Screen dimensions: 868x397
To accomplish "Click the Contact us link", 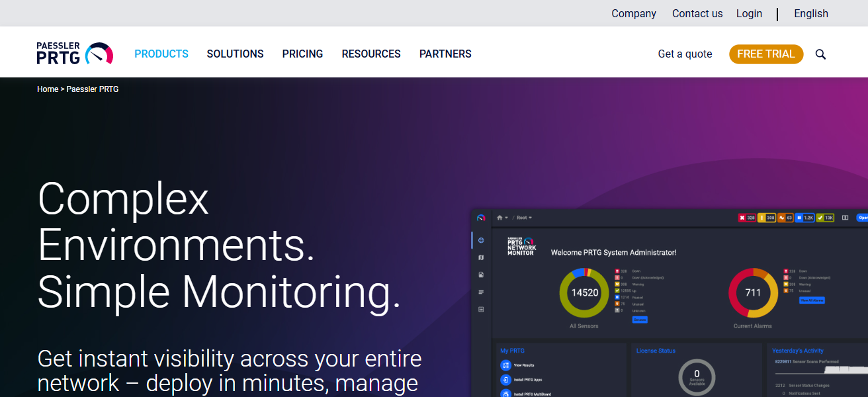I will pyautogui.click(x=697, y=13).
